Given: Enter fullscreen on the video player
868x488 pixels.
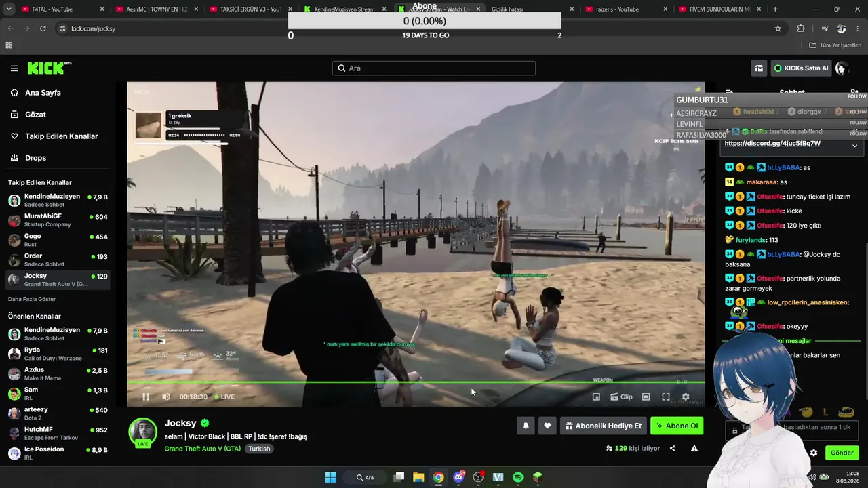Looking at the screenshot, I should [666, 397].
